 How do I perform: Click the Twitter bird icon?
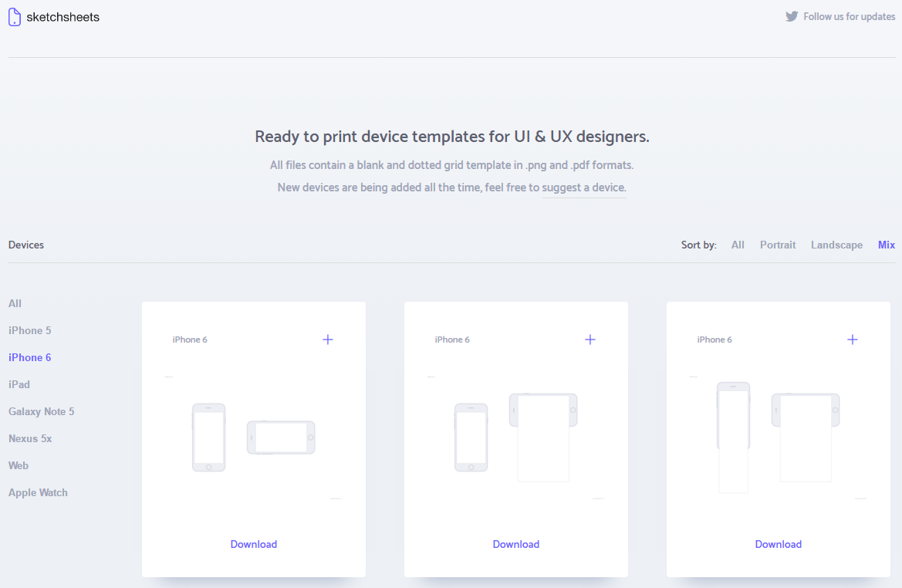pos(792,17)
